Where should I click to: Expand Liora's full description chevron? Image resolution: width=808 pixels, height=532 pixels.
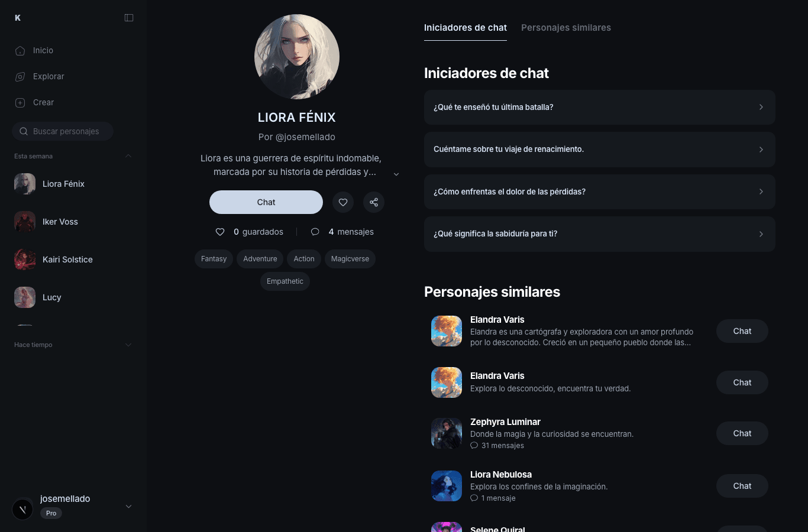point(396,174)
